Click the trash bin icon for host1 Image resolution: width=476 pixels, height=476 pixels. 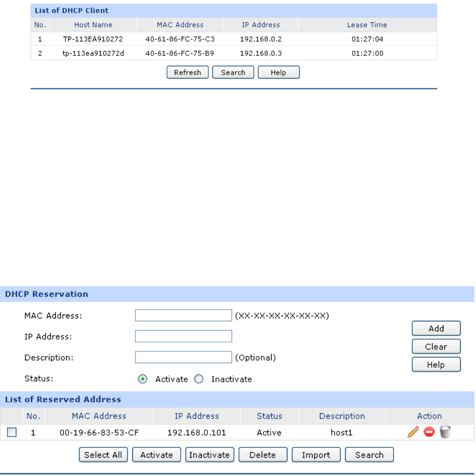445,432
